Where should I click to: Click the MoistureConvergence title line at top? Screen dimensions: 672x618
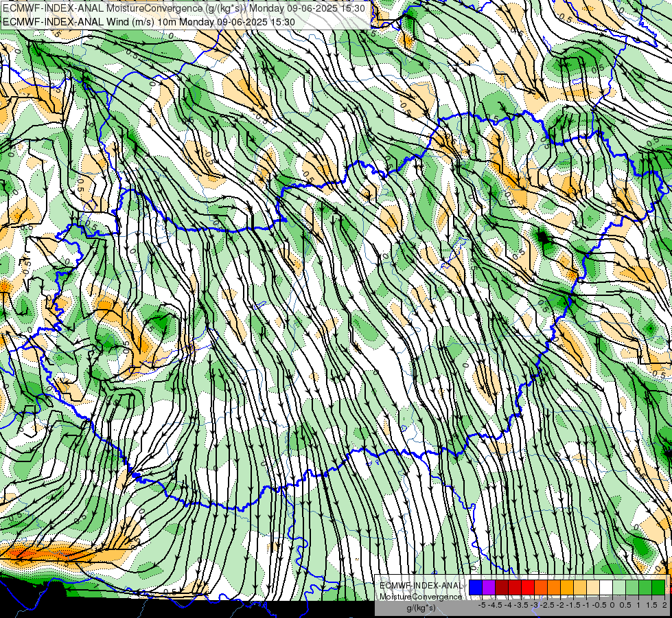point(184,8)
